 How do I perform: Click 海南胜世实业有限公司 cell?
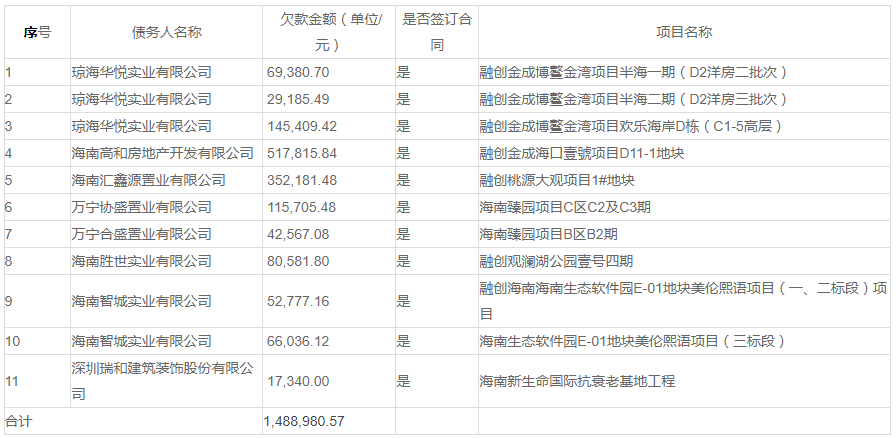166,261
